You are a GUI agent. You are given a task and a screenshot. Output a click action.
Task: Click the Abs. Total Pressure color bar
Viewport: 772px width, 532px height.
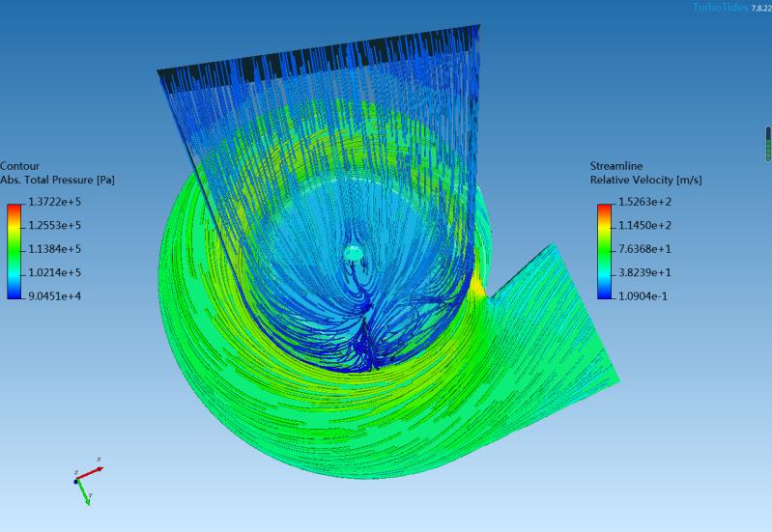(x=13, y=251)
